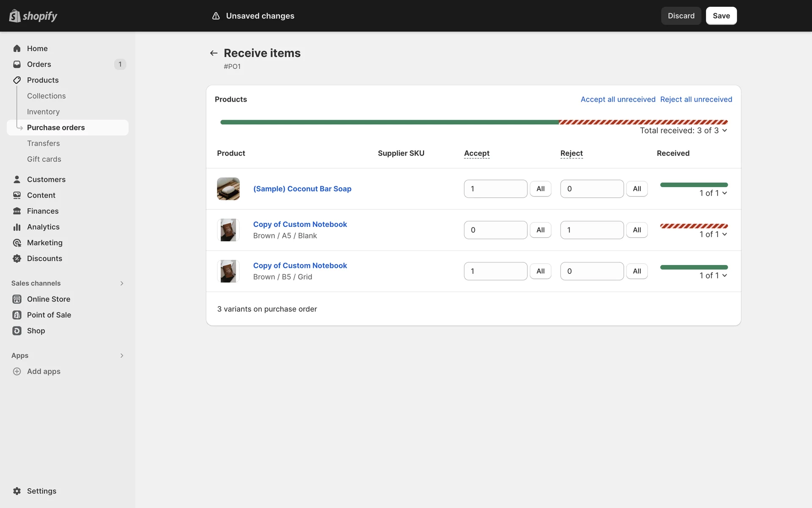Click the Discounts badge icon
Viewport: 812px width, 508px height.
point(17,258)
